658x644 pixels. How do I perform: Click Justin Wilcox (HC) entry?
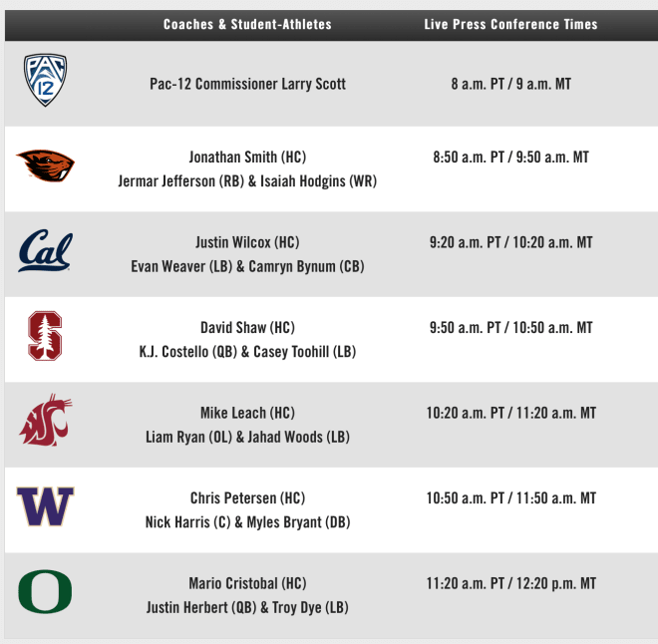point(247,242)
